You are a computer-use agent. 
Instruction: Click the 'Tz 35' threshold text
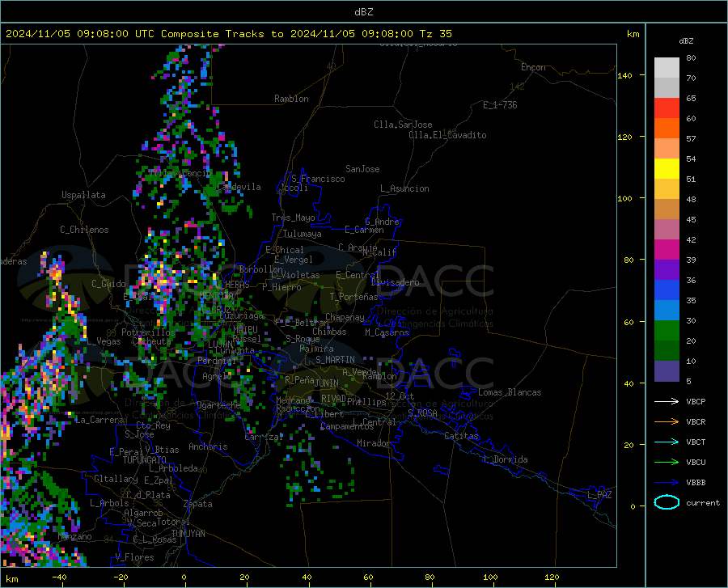click(x=436, y=34)
